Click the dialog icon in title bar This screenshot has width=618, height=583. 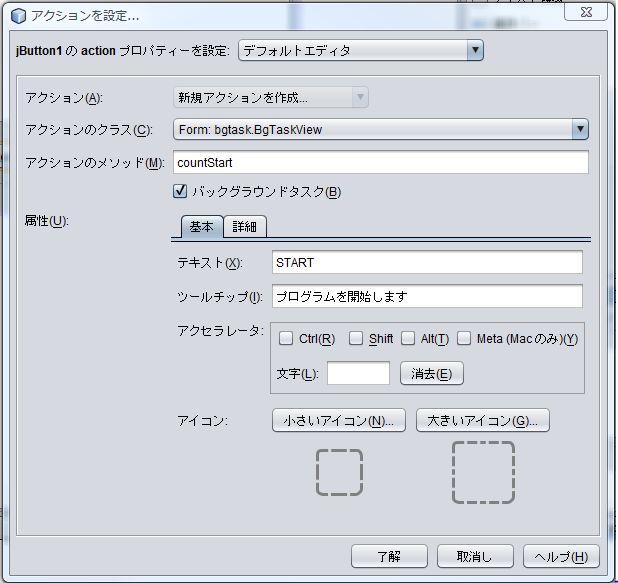[x=16, y=16]
